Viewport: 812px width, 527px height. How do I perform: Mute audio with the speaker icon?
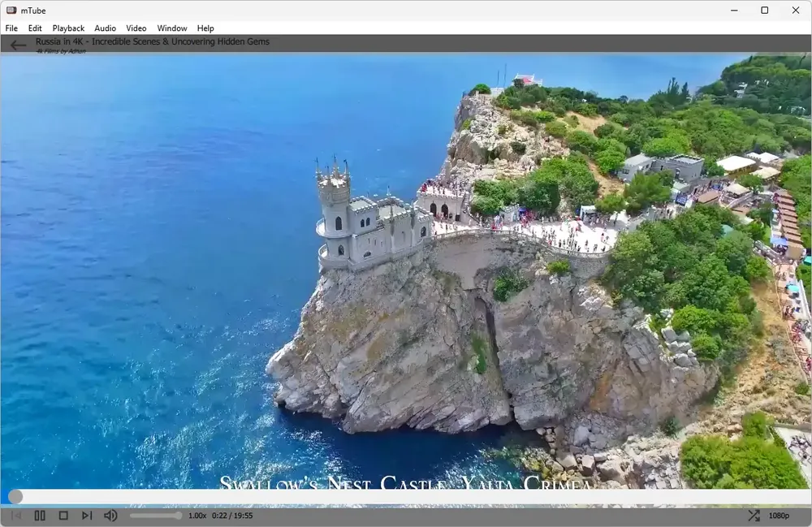110,516
